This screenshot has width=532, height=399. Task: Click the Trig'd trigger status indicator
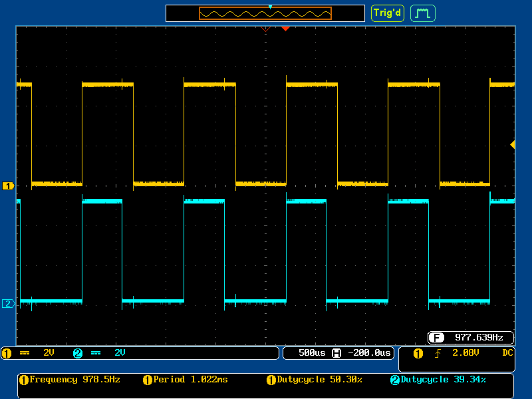coord(388,13)
